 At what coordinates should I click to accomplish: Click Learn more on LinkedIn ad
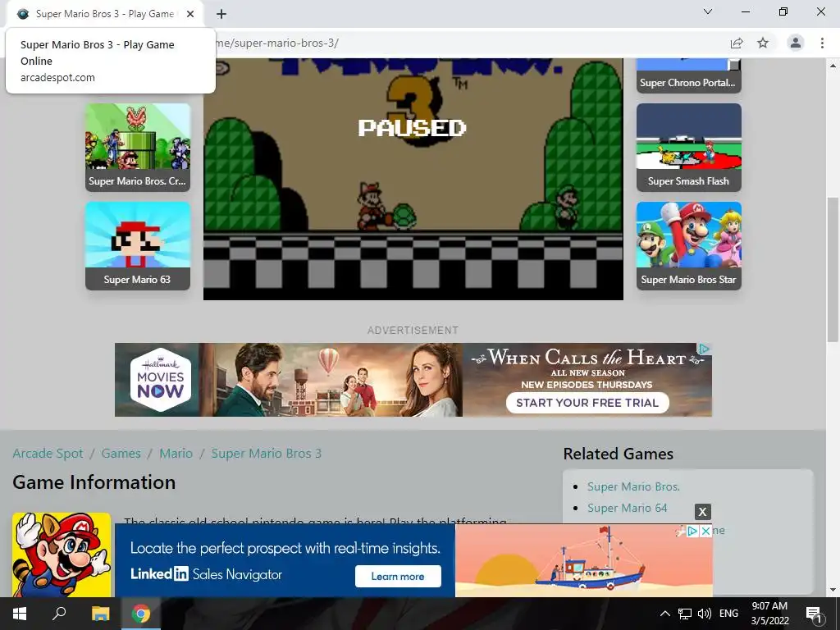(x=398, y=577)
